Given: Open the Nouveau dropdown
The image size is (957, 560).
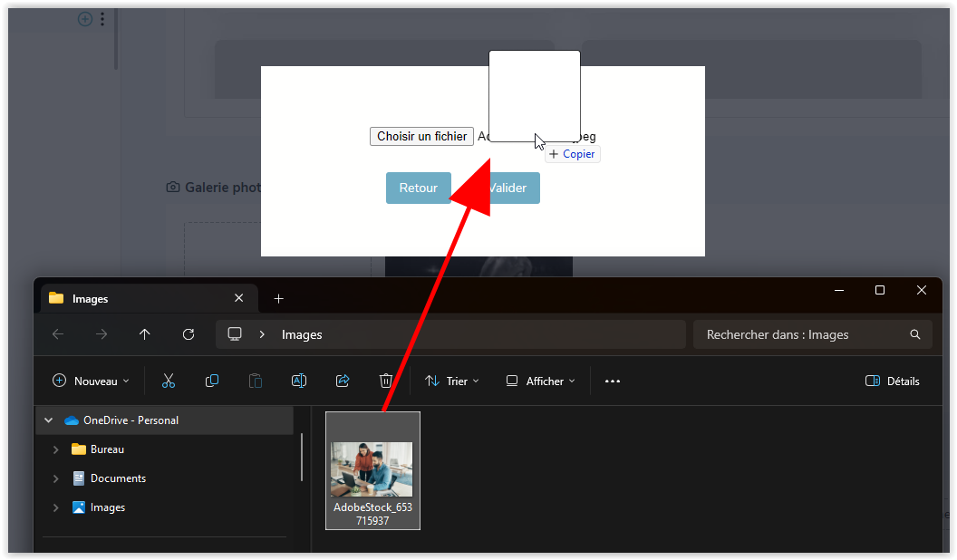Looking at the screenshot, I should [x=91, y=381].
